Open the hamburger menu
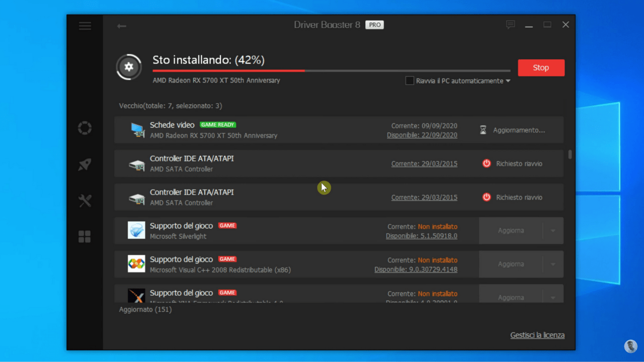 pos(85,26)
